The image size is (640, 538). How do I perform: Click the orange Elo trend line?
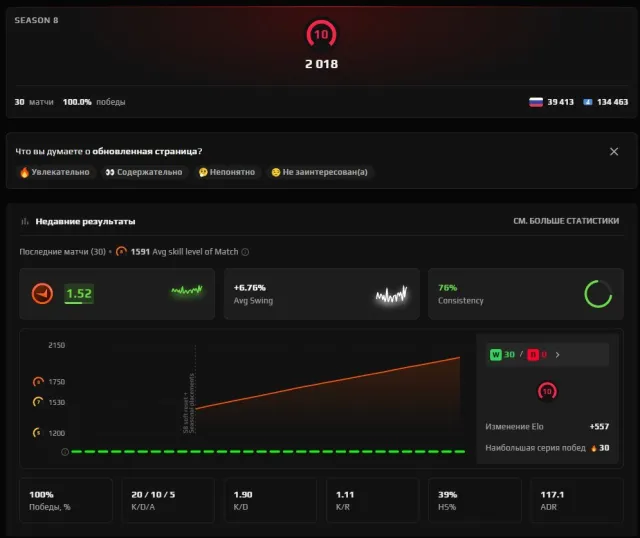[x=328, y=383]
